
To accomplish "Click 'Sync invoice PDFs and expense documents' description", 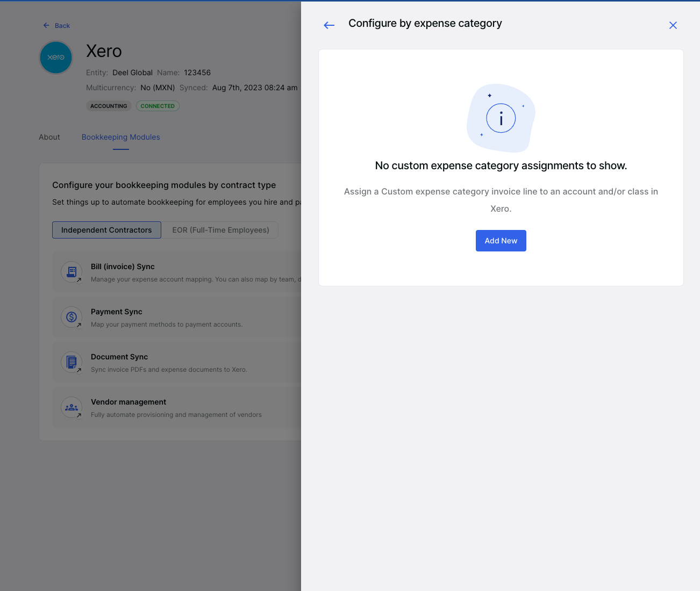I will (x=169, y=370).
